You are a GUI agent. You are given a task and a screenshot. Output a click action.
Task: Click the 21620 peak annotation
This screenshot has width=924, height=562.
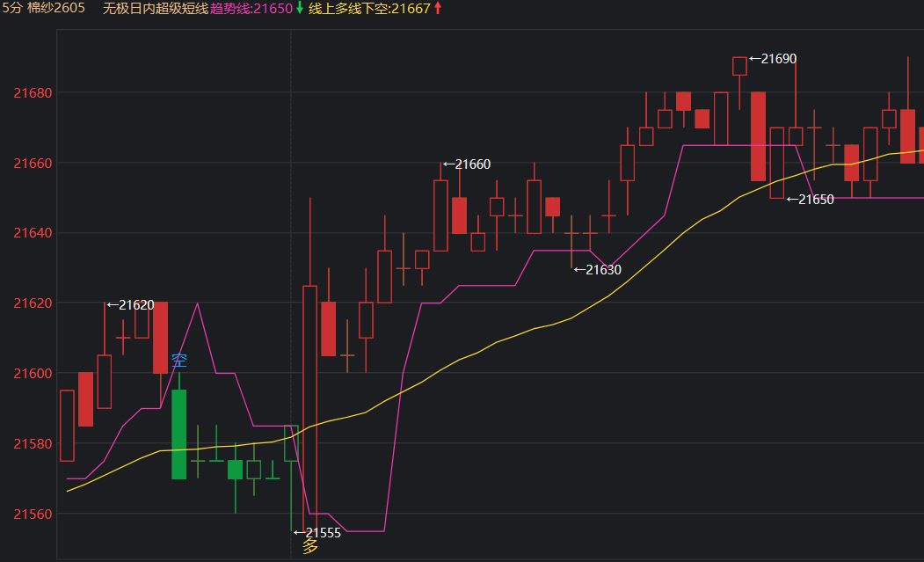(x=131, y=305)
